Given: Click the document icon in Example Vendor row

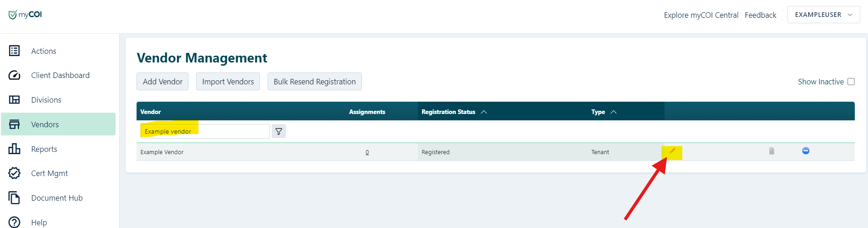Looking at the screenshot, I should point(772,151).
